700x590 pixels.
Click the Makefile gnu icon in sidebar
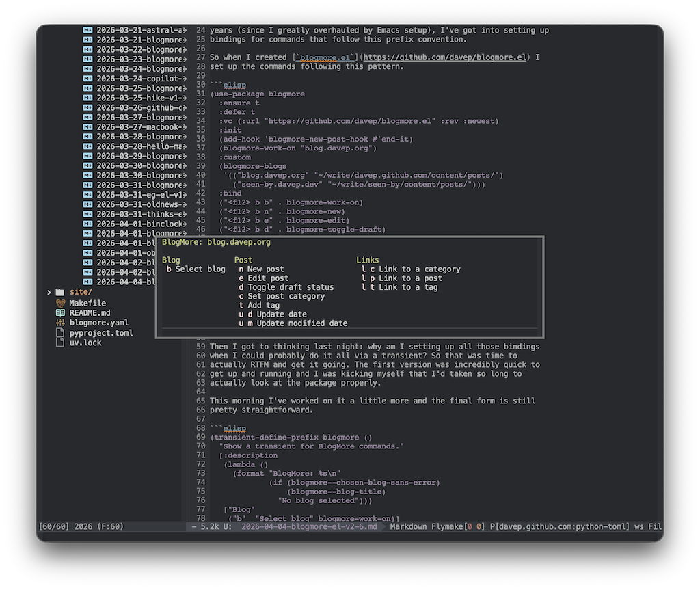[61, 303]
